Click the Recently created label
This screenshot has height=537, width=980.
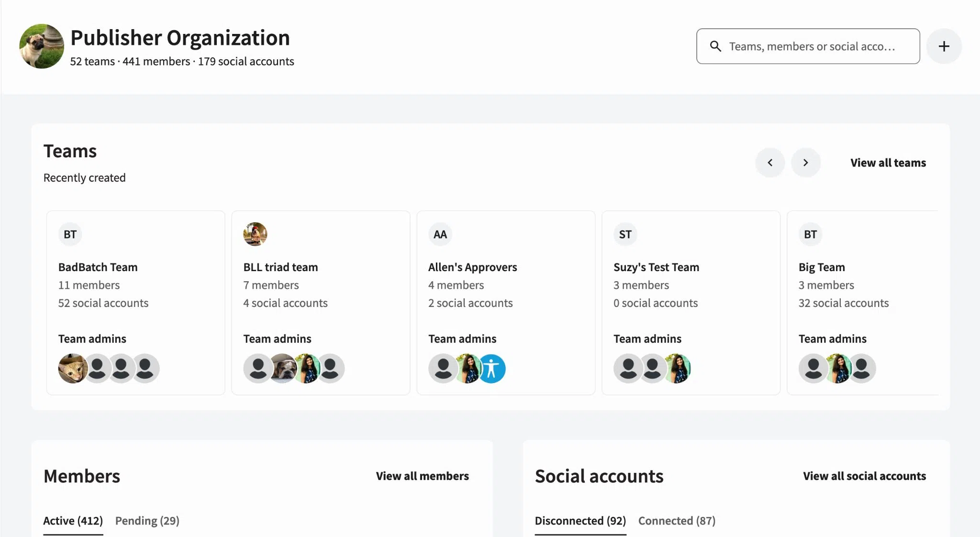(84, 177)
